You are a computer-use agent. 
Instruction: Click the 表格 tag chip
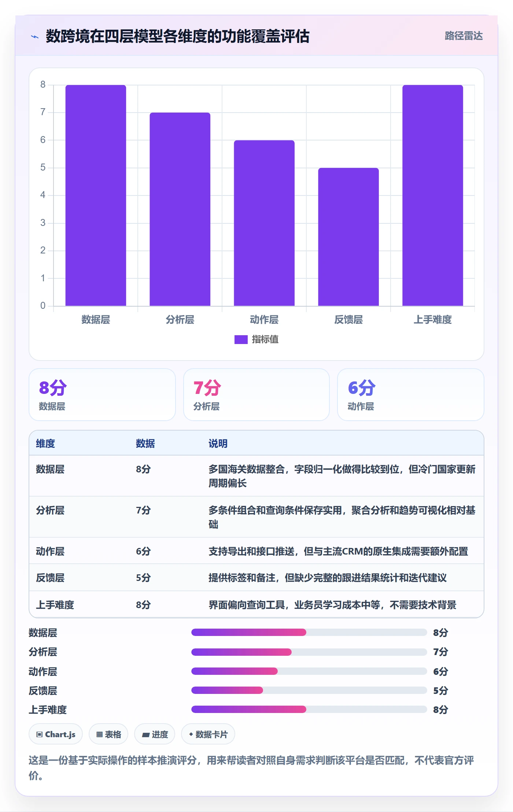coord(108,734)
